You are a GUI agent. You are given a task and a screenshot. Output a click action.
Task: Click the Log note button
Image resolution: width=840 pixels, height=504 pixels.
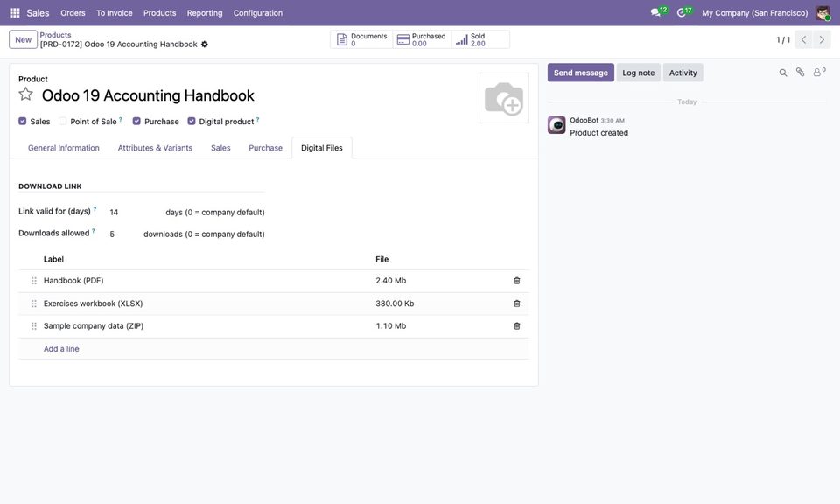tap(639, 73)
